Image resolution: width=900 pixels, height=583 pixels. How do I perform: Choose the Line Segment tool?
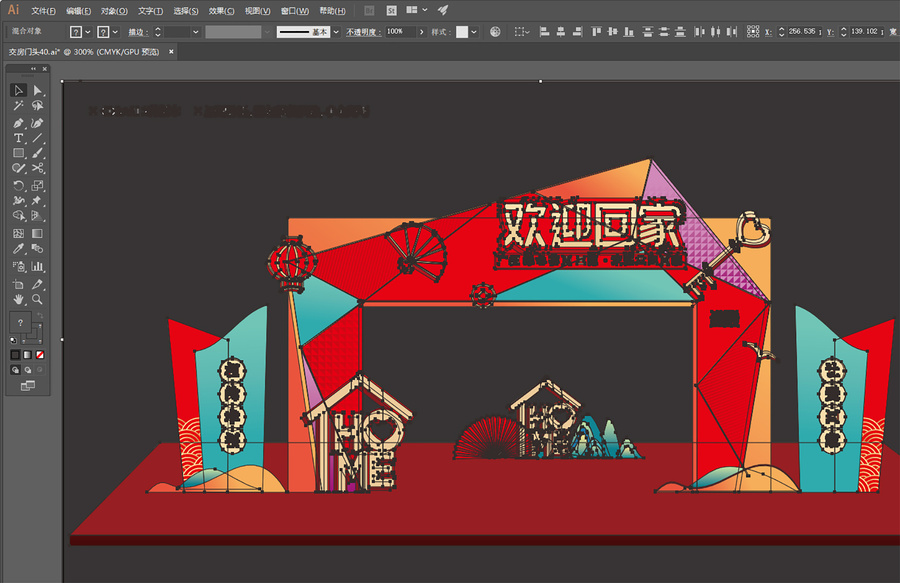(37, 138)
